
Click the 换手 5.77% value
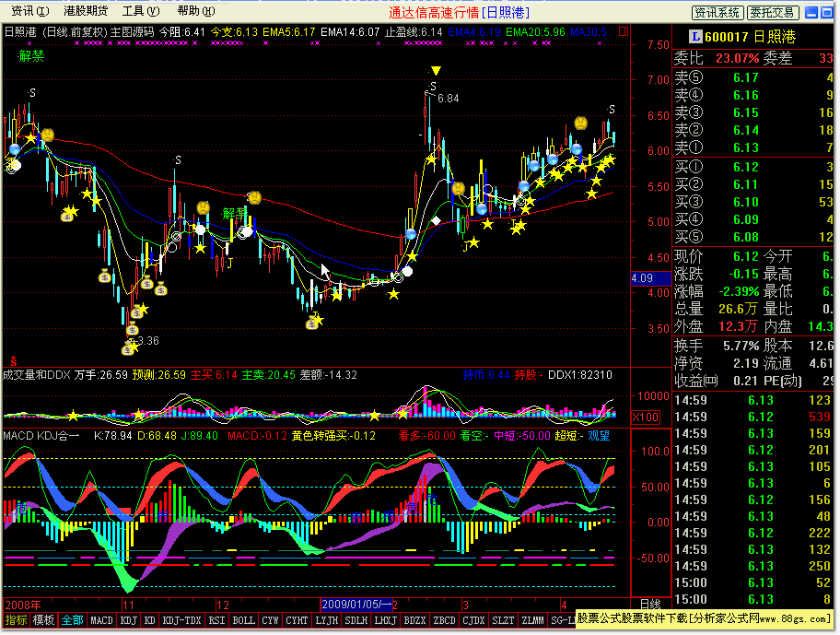tap(741, 346)
